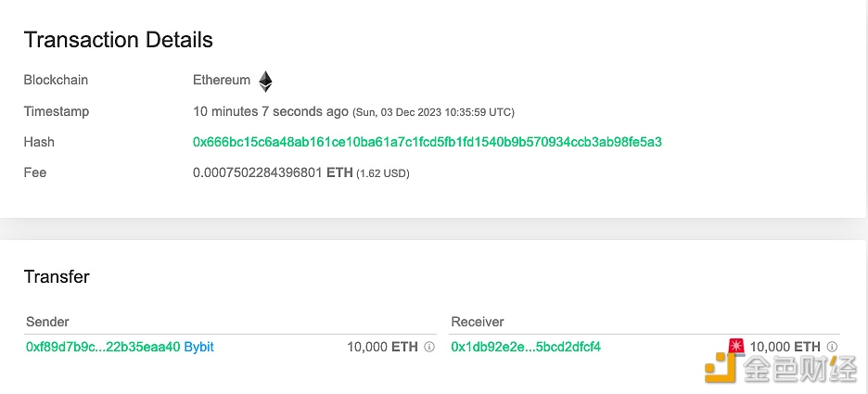
Task: Click the UTC date in parentheses
Action: click(433, 112)
